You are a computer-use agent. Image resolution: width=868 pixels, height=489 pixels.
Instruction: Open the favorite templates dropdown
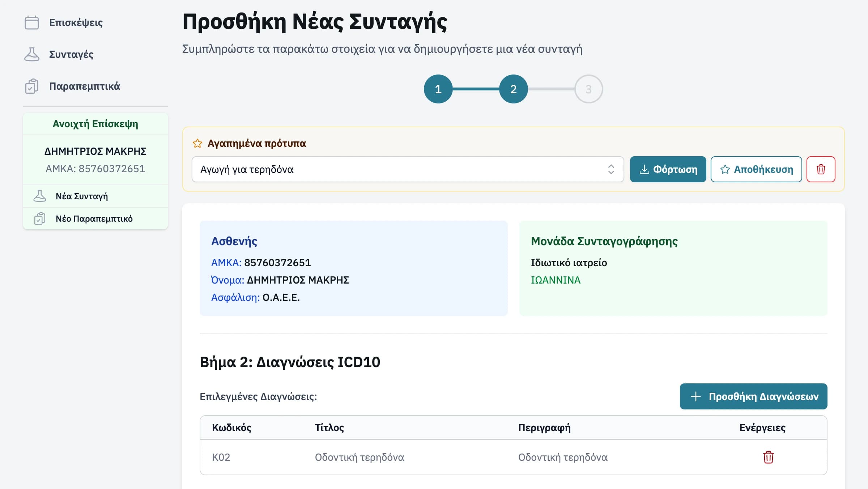(x=408, y=169)
